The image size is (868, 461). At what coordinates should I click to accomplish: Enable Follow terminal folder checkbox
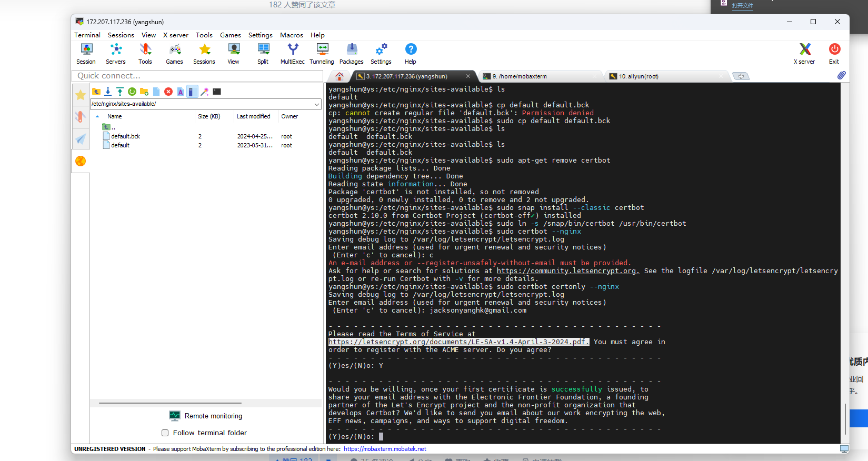pos(165,433)
